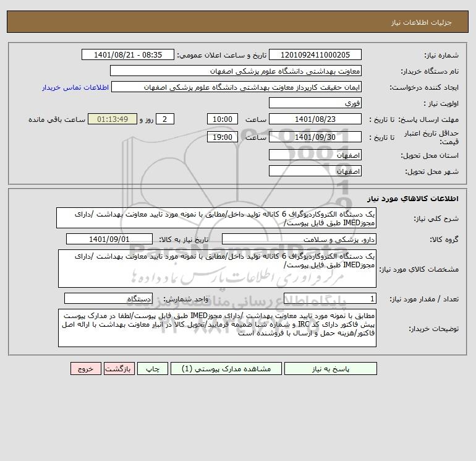Click the تاریخ نیاز به کالا label

(x=184, y=239)
